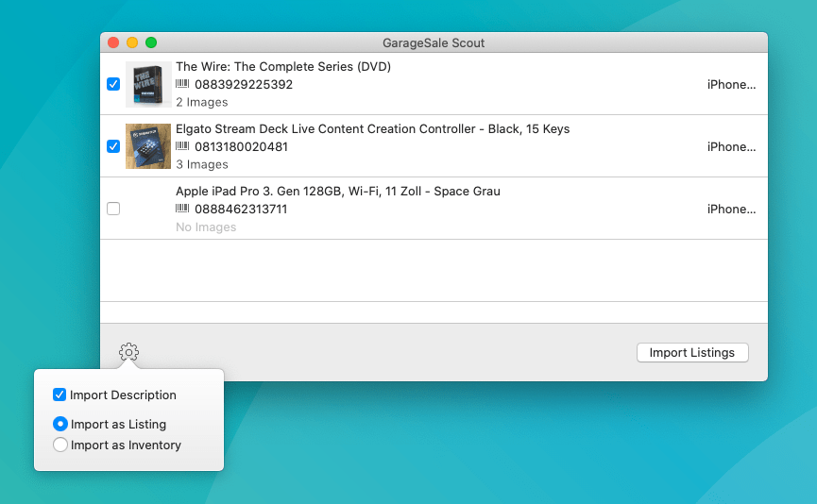The image size is (817, 504).
Task: Open The Wire DVD cover thumbnail
Action: 148,84
